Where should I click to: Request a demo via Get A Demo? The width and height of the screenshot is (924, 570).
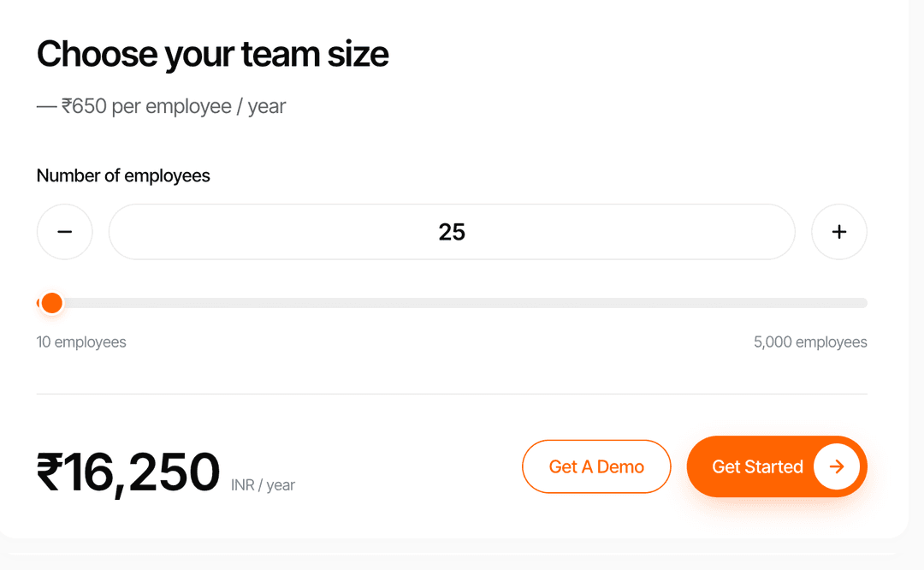tap(596, 466)
